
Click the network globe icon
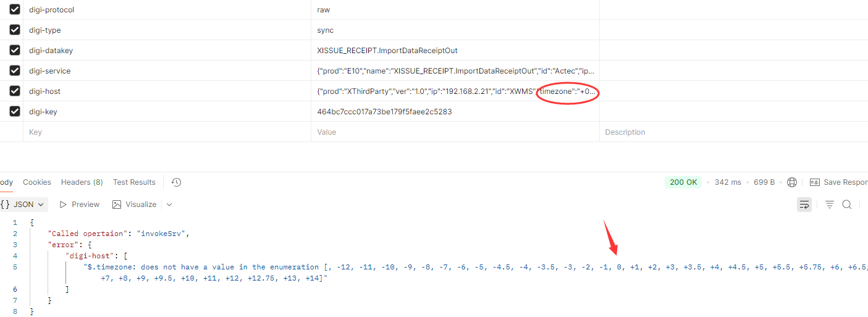click(792, 182)
